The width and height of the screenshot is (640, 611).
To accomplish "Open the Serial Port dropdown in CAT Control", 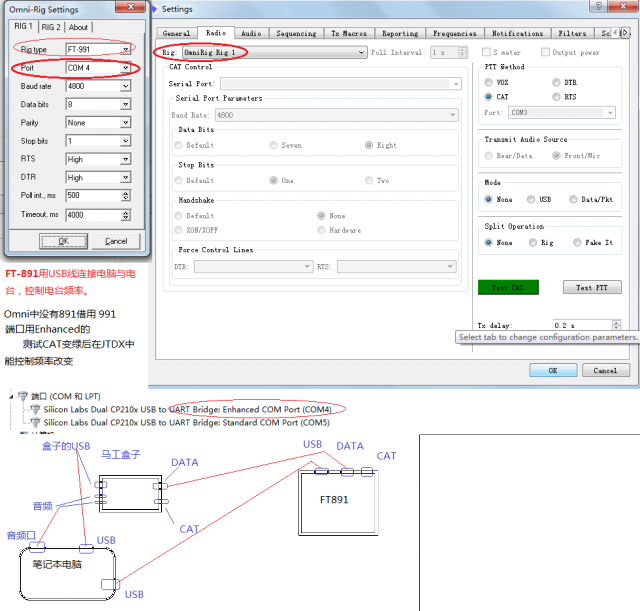I will pyautogui.click(x=341, y=84).
